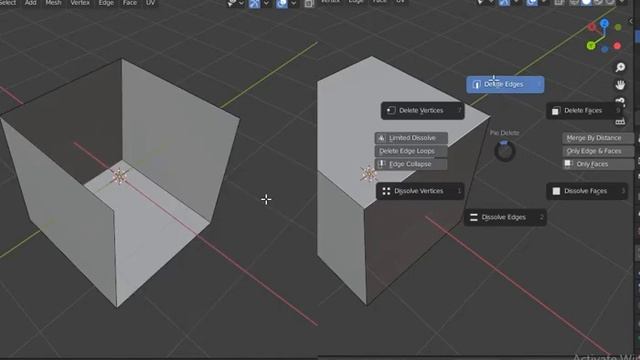Open the left viewport Vertex menu
This screenshot has width=640, height=360.
(x=80, y=2)
